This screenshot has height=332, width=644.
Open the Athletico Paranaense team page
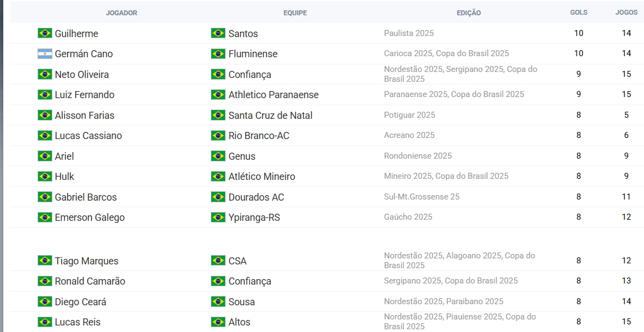(x=274, y=94)
